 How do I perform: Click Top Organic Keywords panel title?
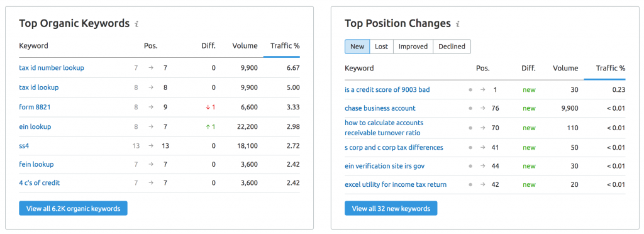tap(74, 23)
